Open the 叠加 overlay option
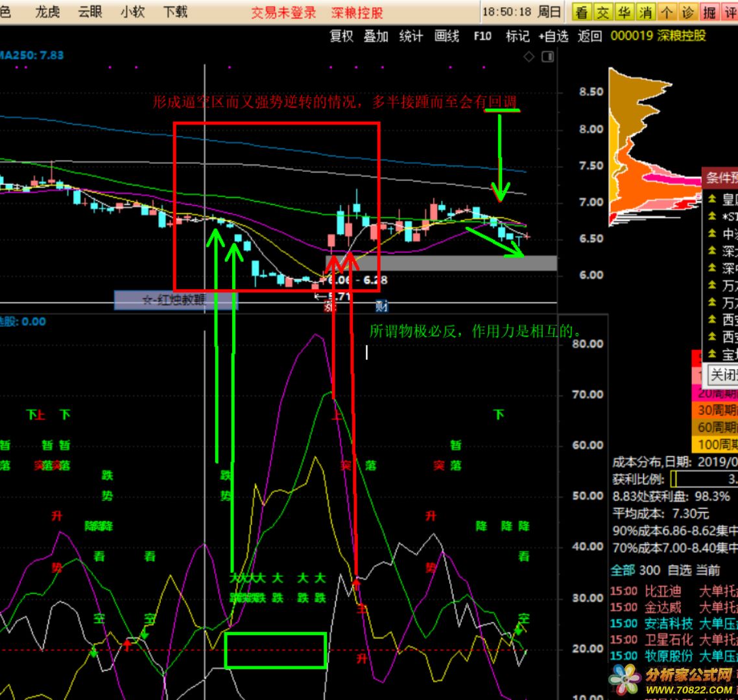 point(375,36)
